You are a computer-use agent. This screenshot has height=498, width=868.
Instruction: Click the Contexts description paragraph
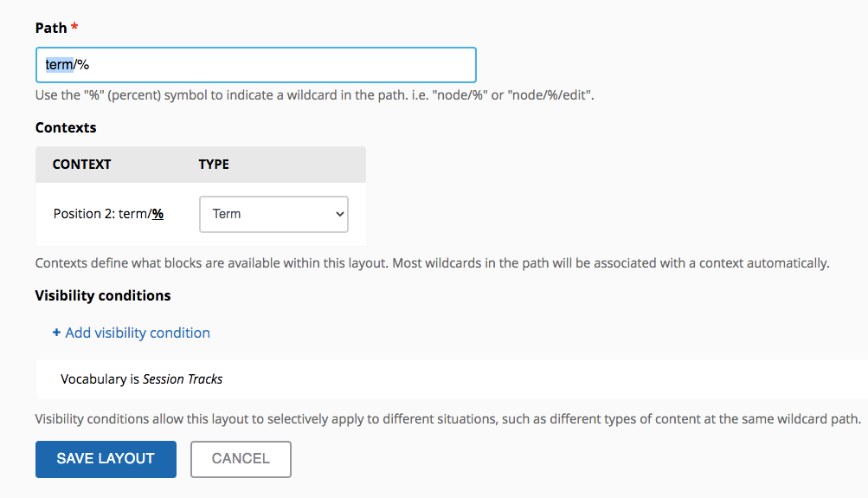coord(433,263)
